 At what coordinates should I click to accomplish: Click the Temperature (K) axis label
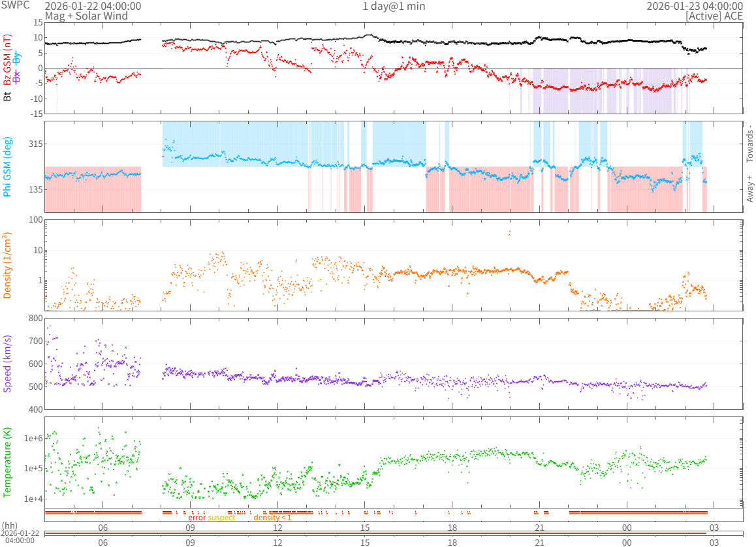(8, 462)
